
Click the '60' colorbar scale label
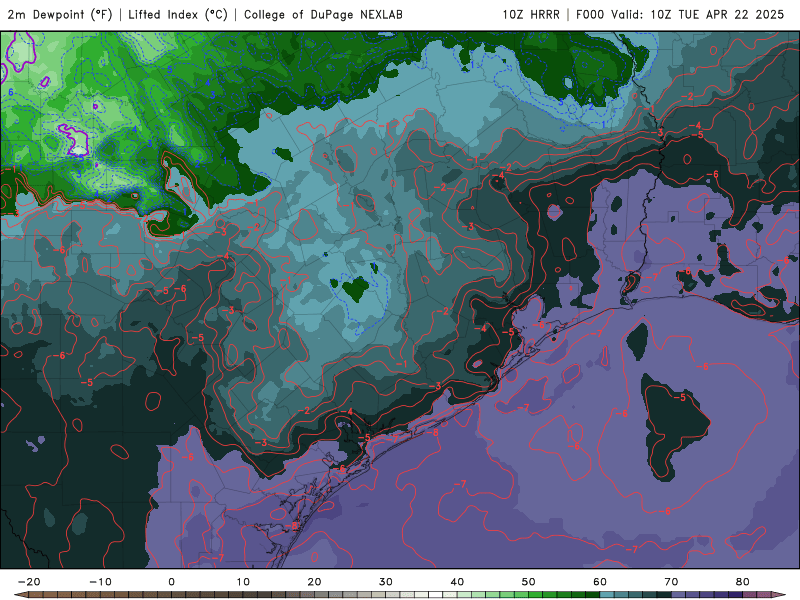600,582
